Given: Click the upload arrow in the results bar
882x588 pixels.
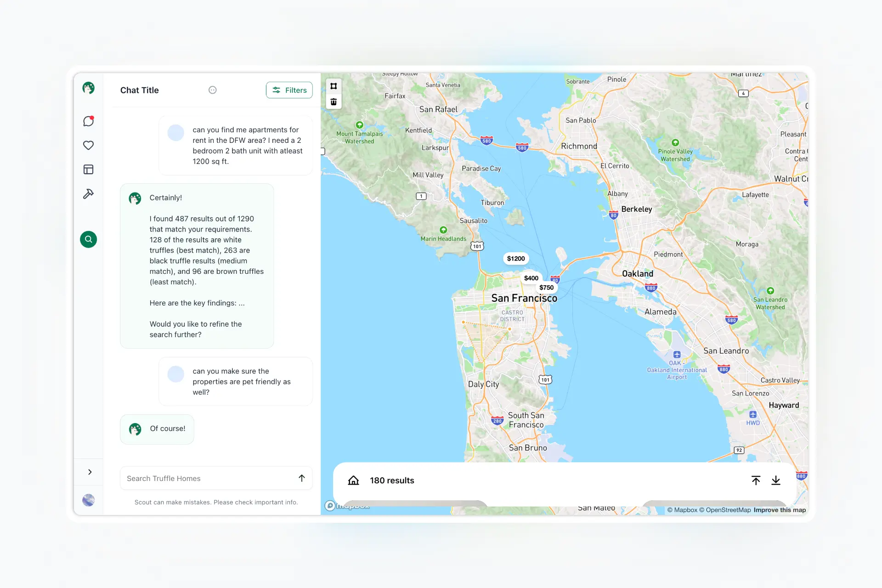Looking at the screenshot, I should pyautogui.click(x=756, y=480).
